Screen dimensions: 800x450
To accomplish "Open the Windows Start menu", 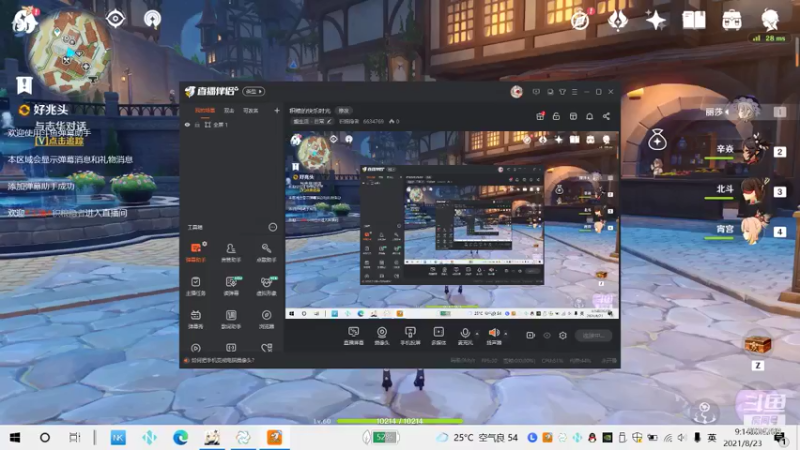I will [15, 438].
